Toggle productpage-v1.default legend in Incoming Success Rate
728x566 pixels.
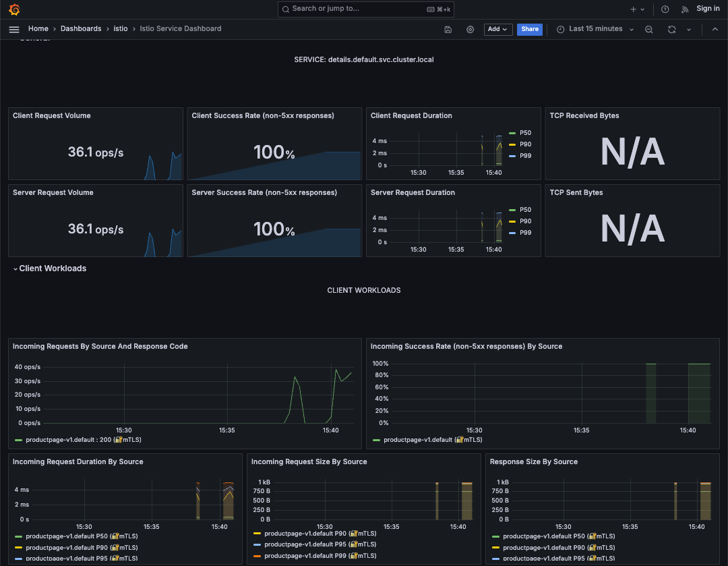point(433,440)
